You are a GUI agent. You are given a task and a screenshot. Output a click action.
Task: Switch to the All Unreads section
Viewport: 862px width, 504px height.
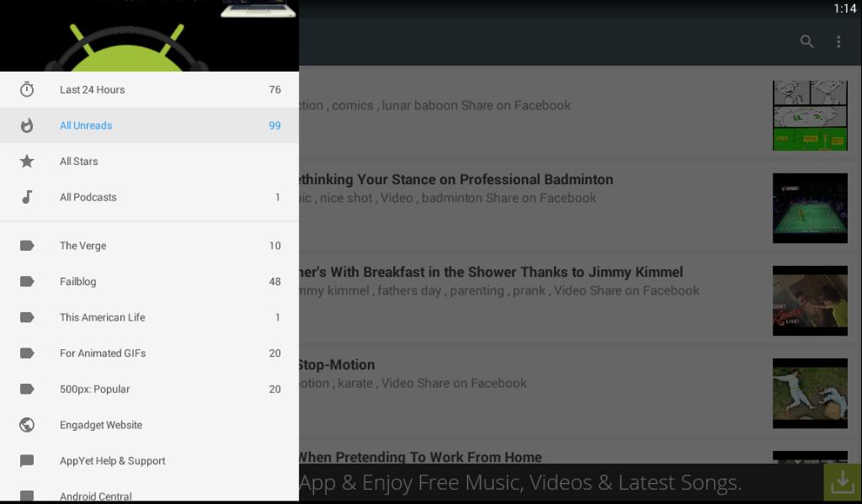click(x=85, y=125)
